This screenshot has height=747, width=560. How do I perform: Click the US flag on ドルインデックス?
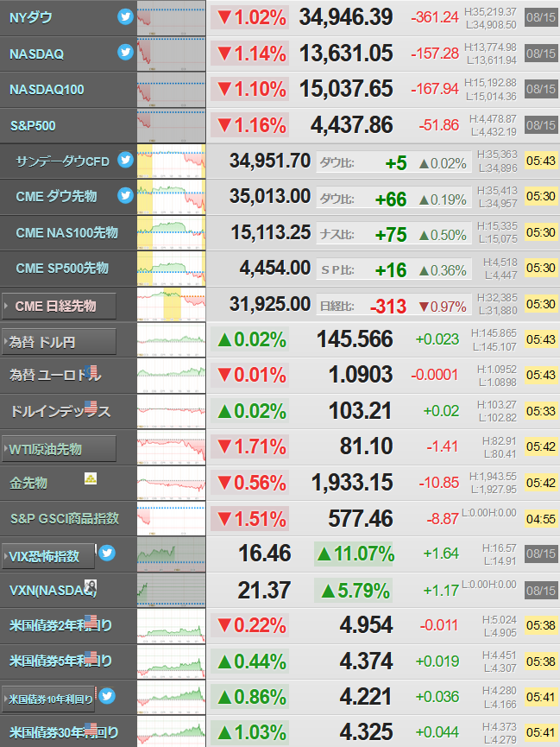pyautogui.click(x=91, y=407)
